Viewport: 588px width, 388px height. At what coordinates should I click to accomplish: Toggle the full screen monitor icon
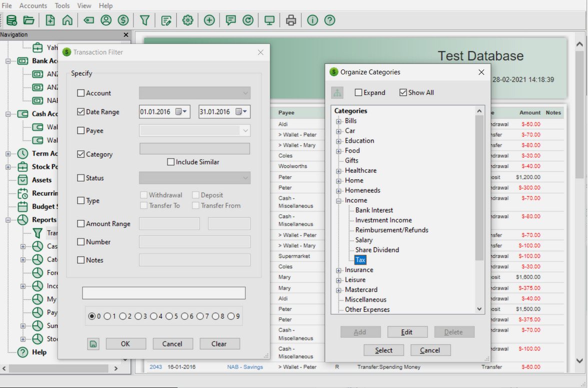(x=269, y=20)
